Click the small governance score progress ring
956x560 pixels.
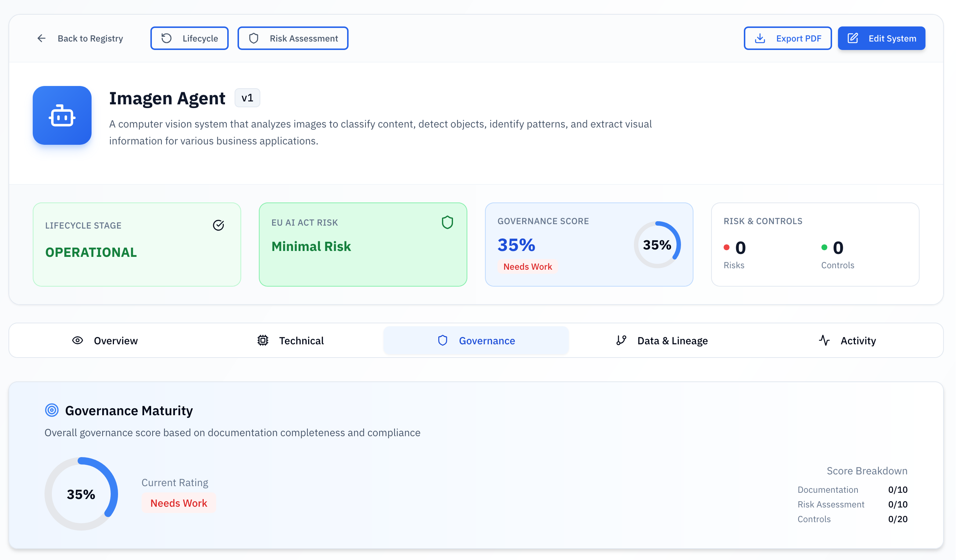coord(657,245)
